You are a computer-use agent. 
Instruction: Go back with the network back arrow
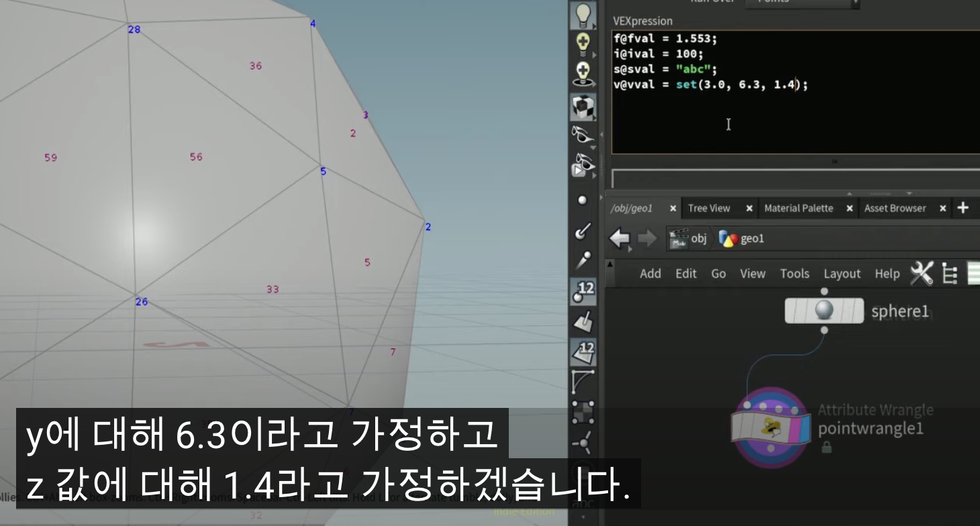pyautogui.click(x=620, y=239)
